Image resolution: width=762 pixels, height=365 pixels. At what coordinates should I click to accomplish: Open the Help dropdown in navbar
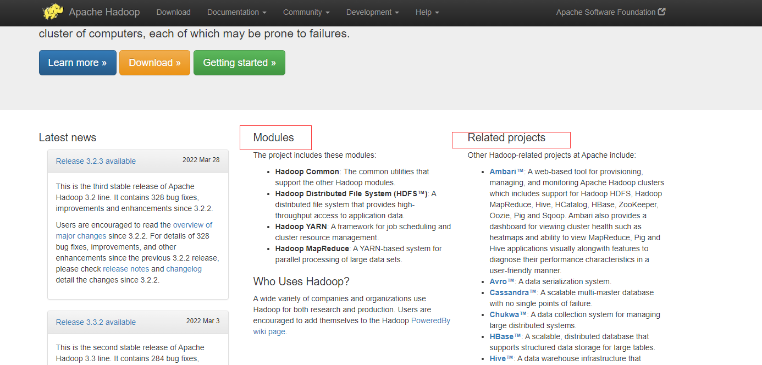427,12
